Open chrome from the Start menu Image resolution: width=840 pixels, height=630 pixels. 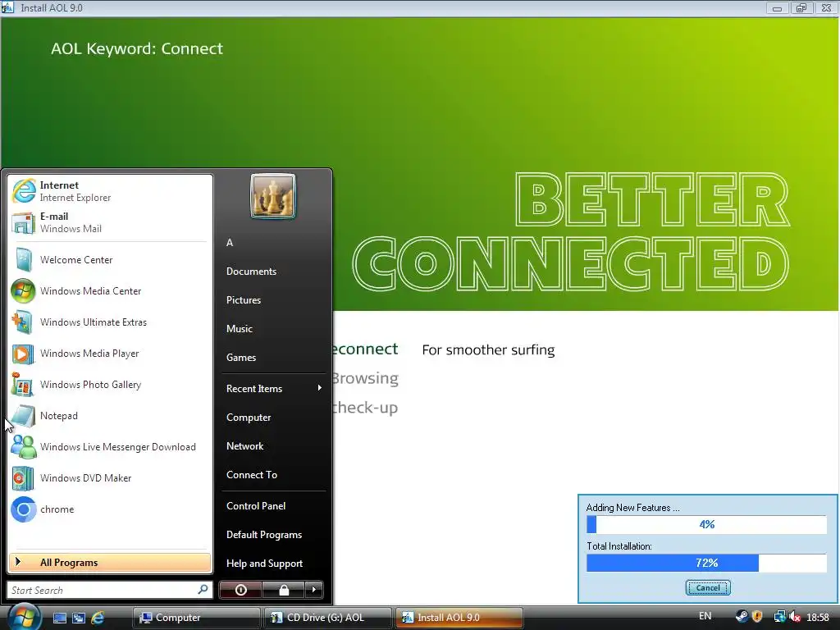click(110, 509)
